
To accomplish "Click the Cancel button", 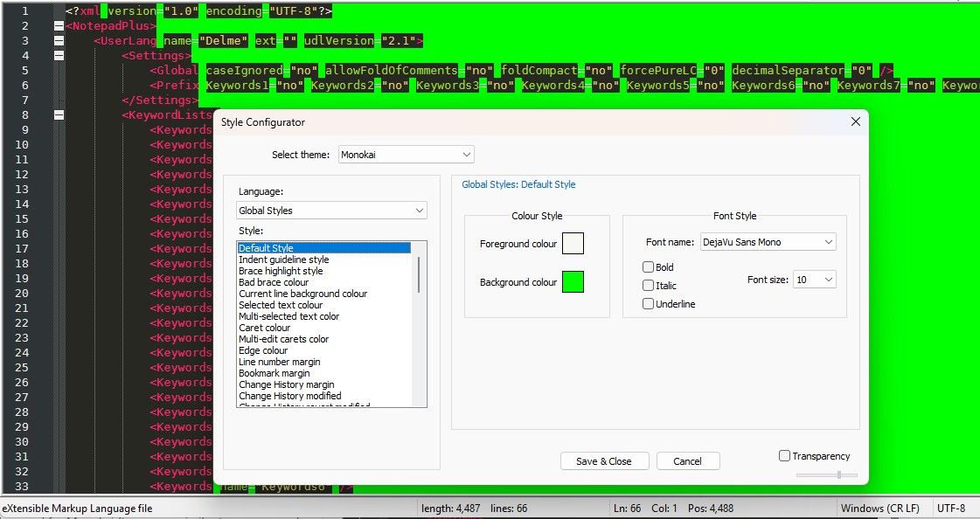I will [687, 461].
